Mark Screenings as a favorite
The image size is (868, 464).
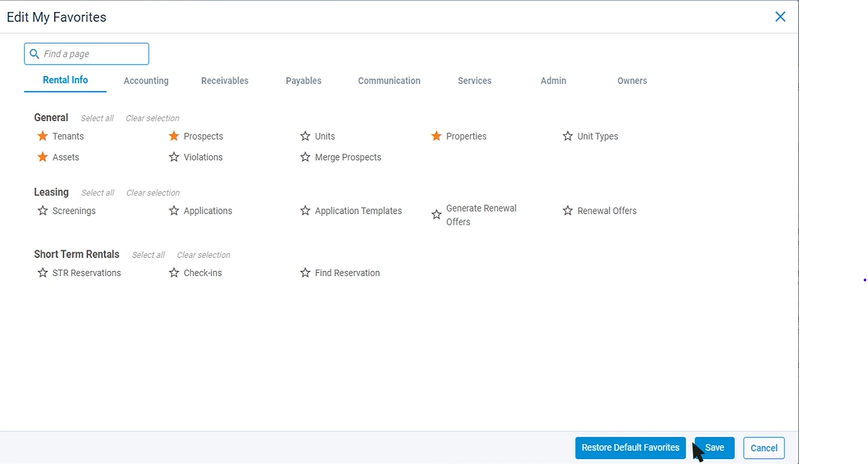43,211
